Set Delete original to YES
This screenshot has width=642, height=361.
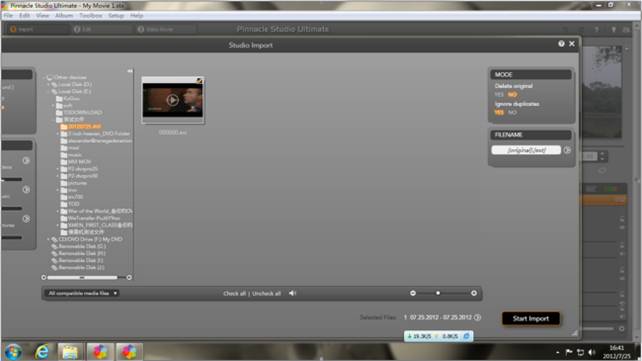pyautogui.click(x=499, y=95)
